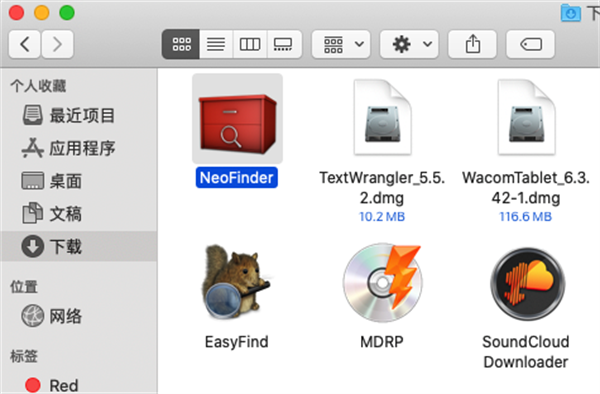Viewport: 600px width, 394px height.
Task: Select the SoundCloud Downloader app icon
Action: coord(528,284)
